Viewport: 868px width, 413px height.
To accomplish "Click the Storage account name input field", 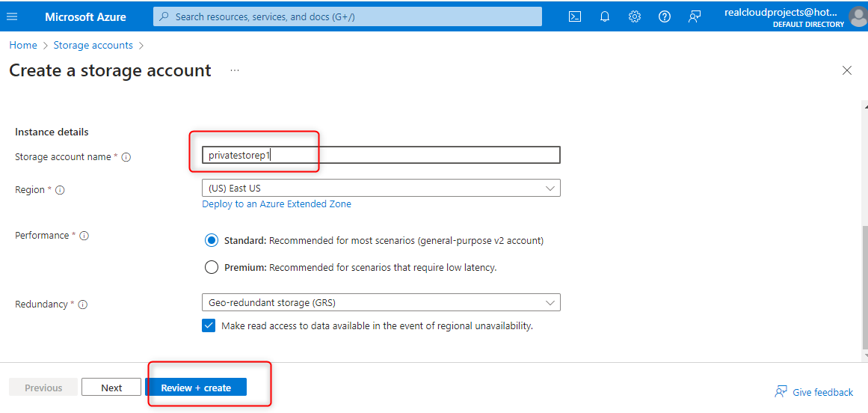I will [381, 155].
